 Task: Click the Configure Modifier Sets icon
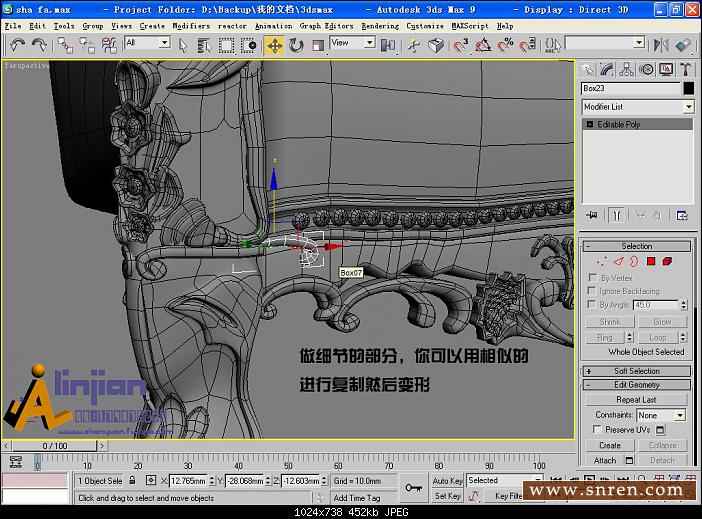coord(682,216)
